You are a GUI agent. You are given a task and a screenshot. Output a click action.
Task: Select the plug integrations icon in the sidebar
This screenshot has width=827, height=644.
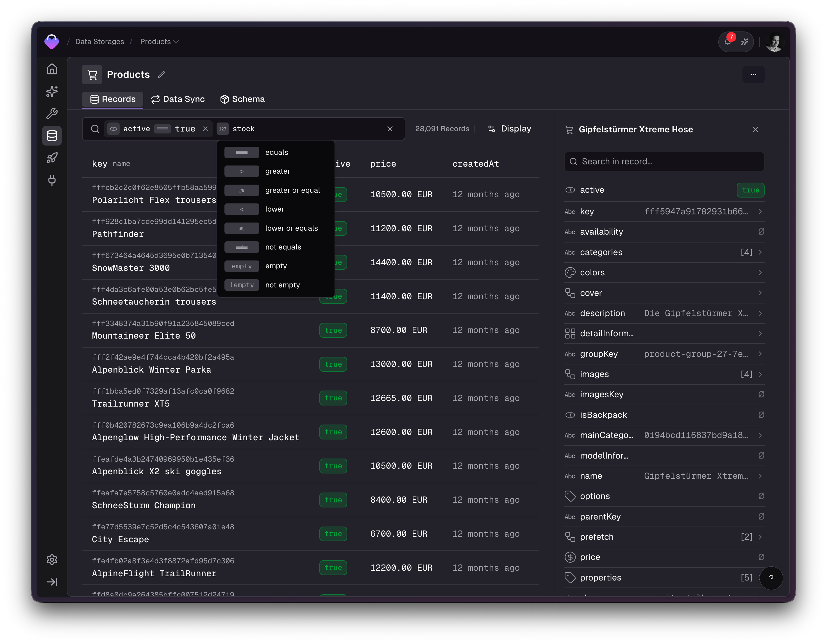tap(52, 180)
